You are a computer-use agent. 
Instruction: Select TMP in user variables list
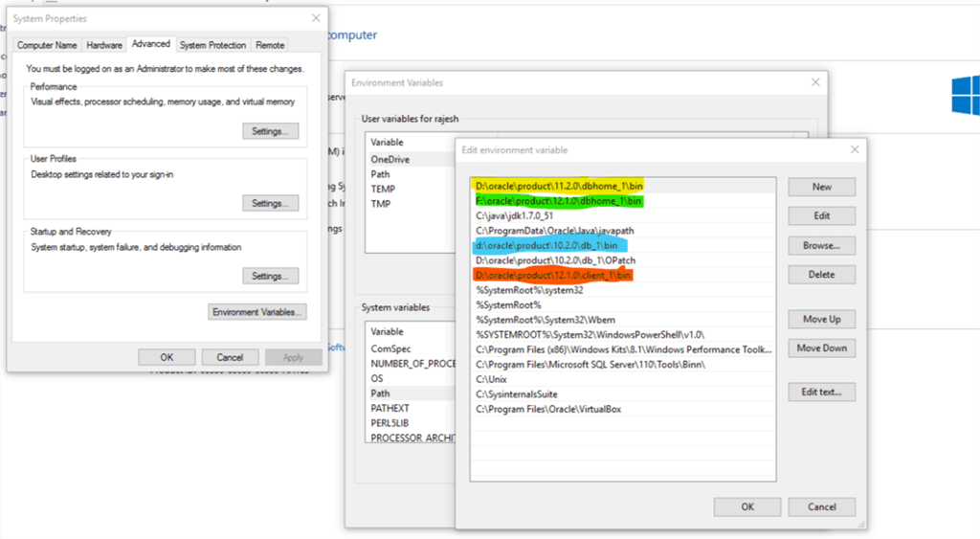[411, 204]
